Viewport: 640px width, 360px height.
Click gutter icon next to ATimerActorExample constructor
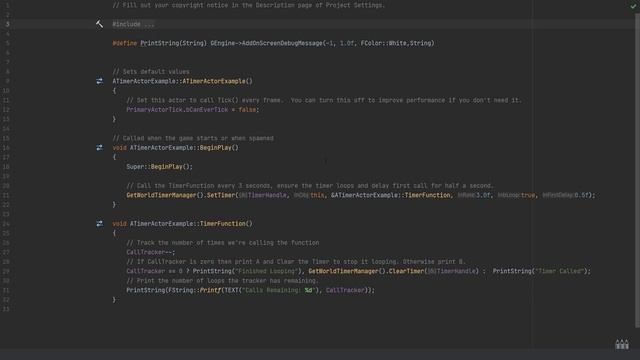pos(100,81)
